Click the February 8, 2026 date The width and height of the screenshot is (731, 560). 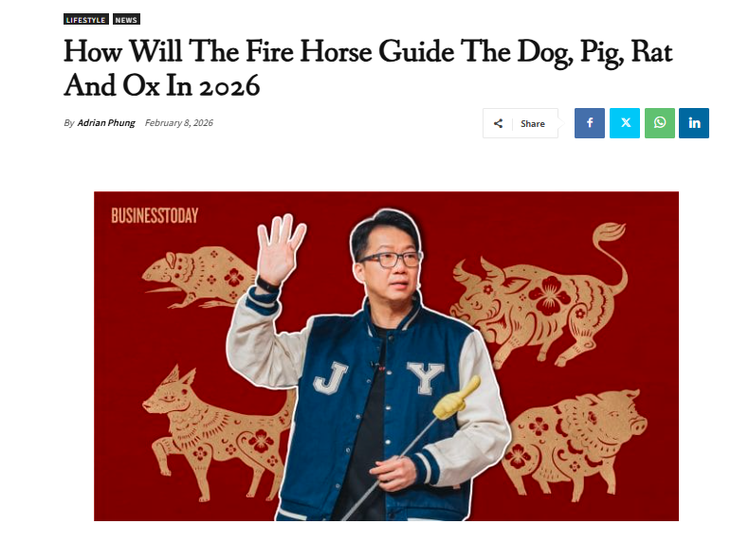click(179, 123)
